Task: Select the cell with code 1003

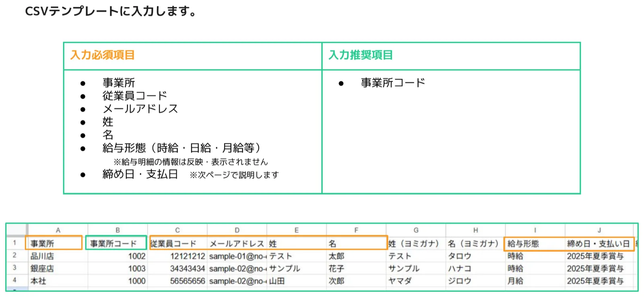Action: pos(118,268)
